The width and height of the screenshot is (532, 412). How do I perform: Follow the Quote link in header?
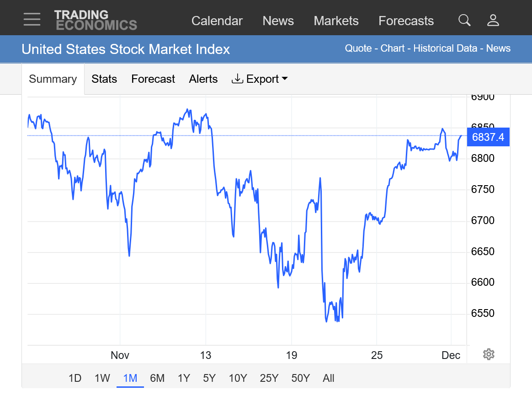pyautogui.click(x=358, y=48)
